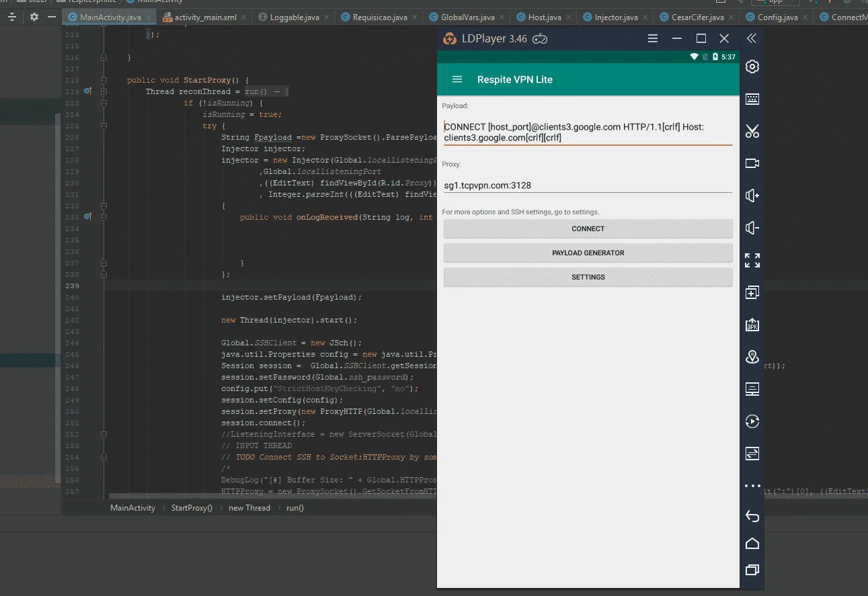This screenshot has height=596, width=868.
Task: Install an APK via LDPlayer sidebar
Action: coord(752,325)
